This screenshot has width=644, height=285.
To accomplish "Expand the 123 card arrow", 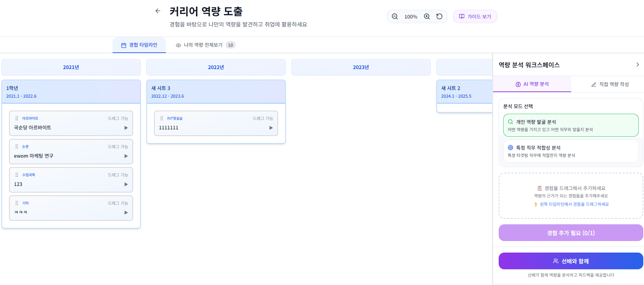I will tap(126, 184).
